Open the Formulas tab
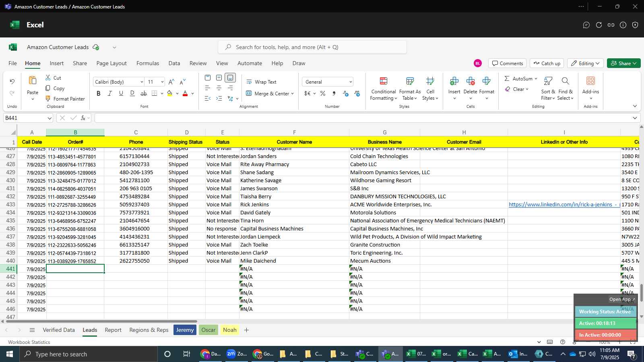The image size is (644, 362). pyautogui.click(x=148, y=63)
